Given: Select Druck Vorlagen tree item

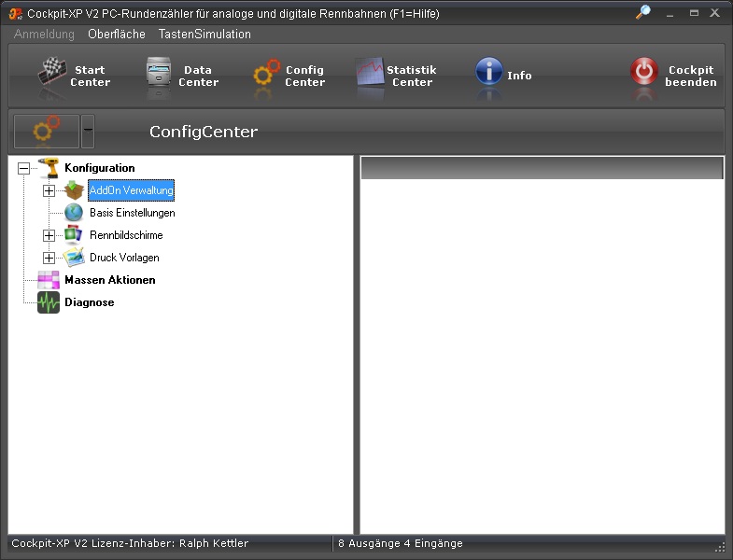Looking at the screenshot, I should click(x=124, y=258).
